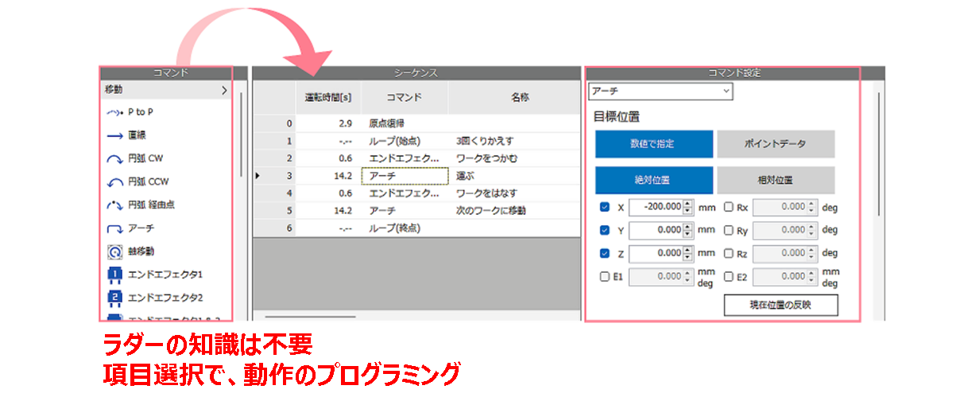Enable the E1 axis checkbox
The width and height of the screenshot is (980, 405).
(x=605, y=276)
